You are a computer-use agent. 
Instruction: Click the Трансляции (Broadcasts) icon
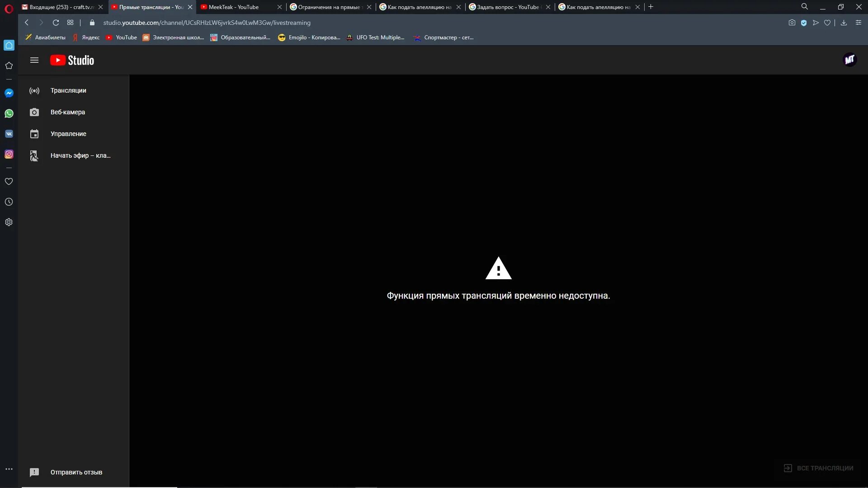point(34,90)
